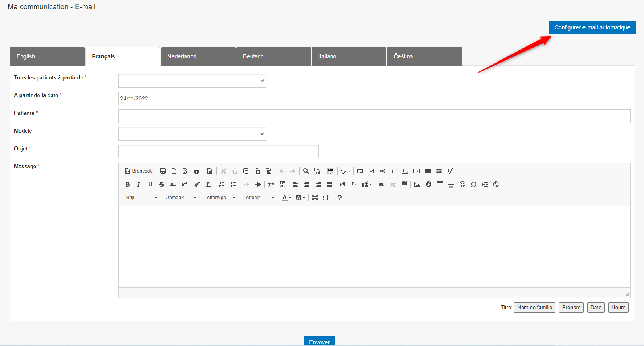Insert a form element
The height and width of the screenshot is (346, 644).
click(360, 171)
